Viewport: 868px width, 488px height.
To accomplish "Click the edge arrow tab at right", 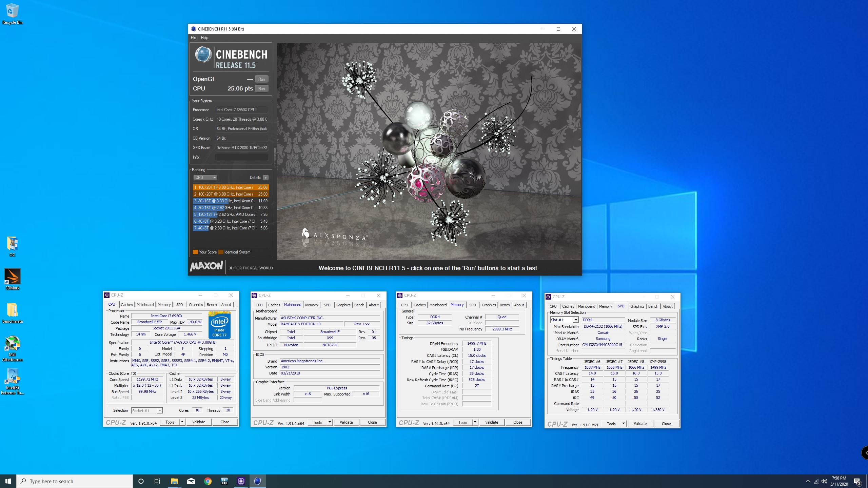I will click(x=865, y=453).
